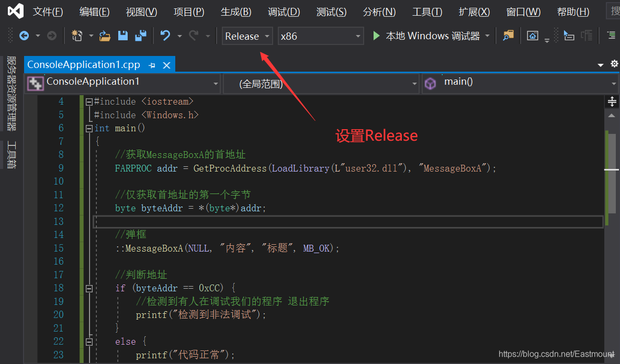Open a file with the folder icon
This screenshot has width=620, height=364.
pyautogui.click(x=105, y=36)
